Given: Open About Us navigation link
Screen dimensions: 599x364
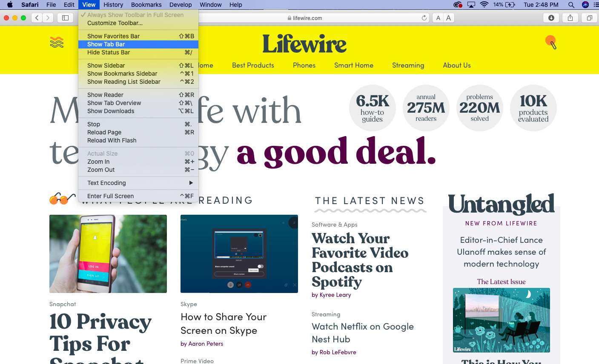Looking at the screenshot, I should click(457, 65).
